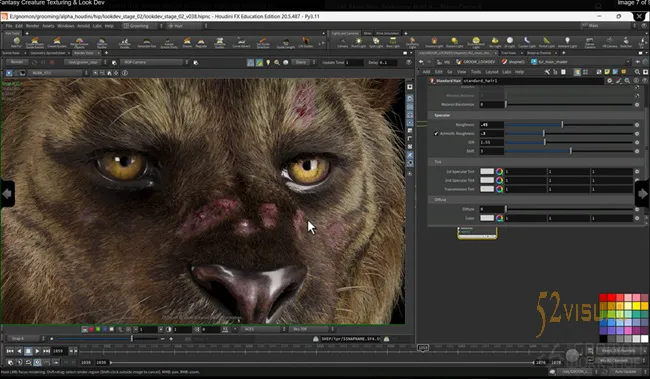Select the Generate Hair shelf tool

[x=147, y=42]
